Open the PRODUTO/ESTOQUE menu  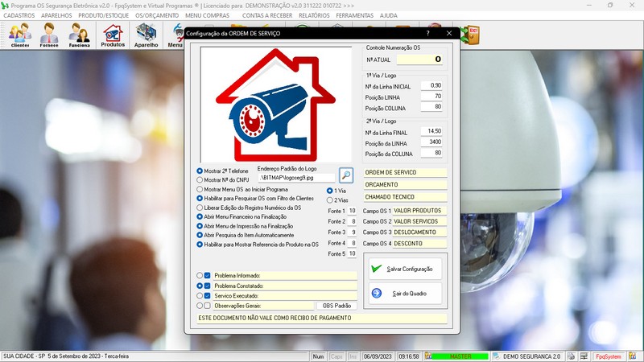[104, 15]
